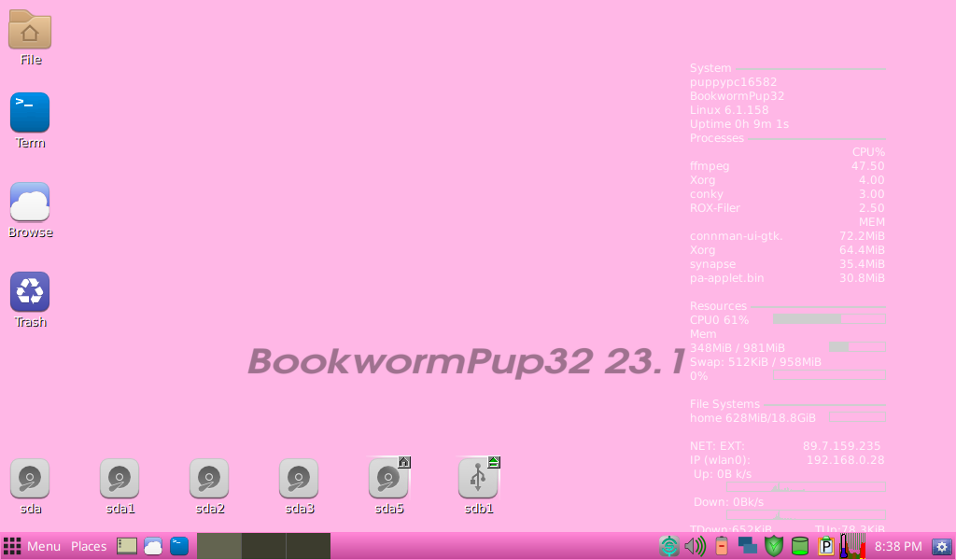Image resolution: width=956 pixels, height=560 pixels.
Task: Click the green shield firewall tray icon
Action: [774, 546]
